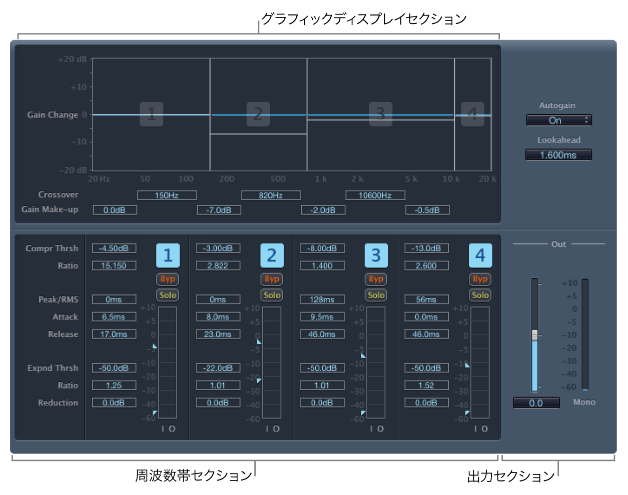Click band 1 compression threshold arrow on meter
The image size is (628, 495).
(x=155, y=346)
